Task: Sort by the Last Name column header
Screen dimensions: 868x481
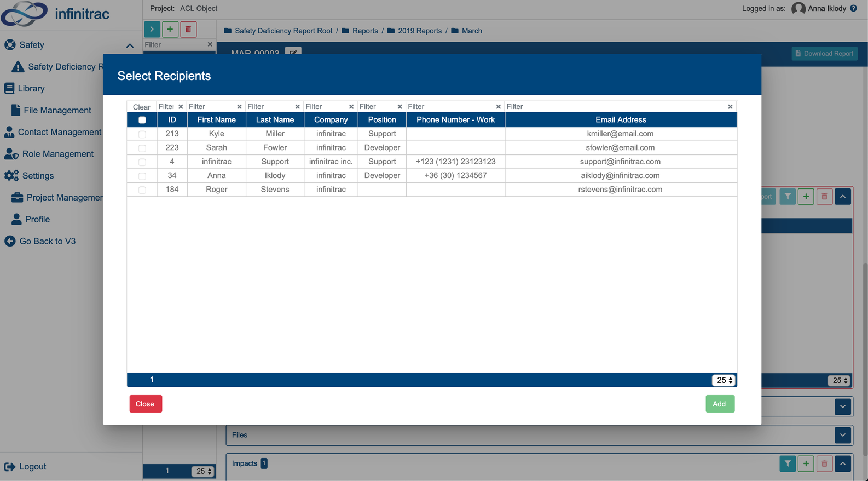Action: coord(275,120)
